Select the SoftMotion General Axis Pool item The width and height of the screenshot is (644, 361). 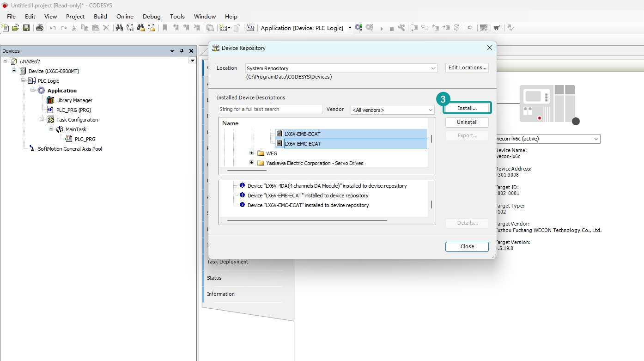coord(70,149)
